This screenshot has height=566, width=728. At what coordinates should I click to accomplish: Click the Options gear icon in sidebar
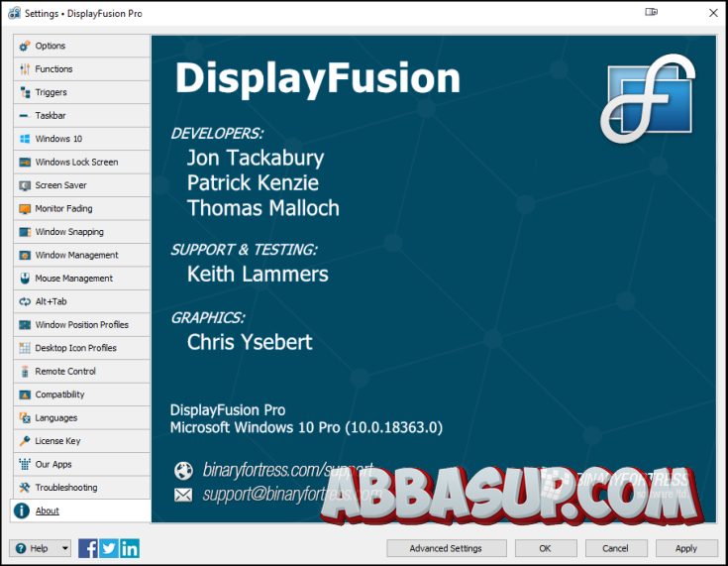coord(25,46)
